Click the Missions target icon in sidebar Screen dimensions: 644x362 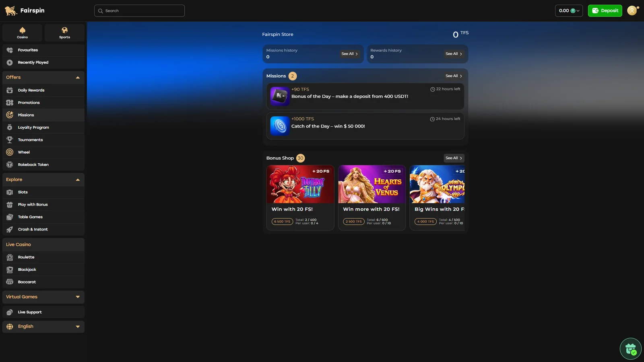[10, 115]
